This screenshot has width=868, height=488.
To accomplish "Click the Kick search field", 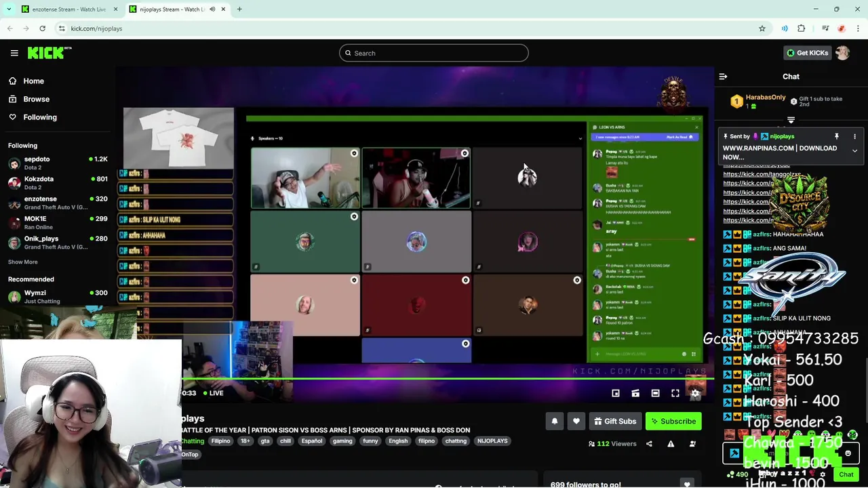I will [434, 53].
